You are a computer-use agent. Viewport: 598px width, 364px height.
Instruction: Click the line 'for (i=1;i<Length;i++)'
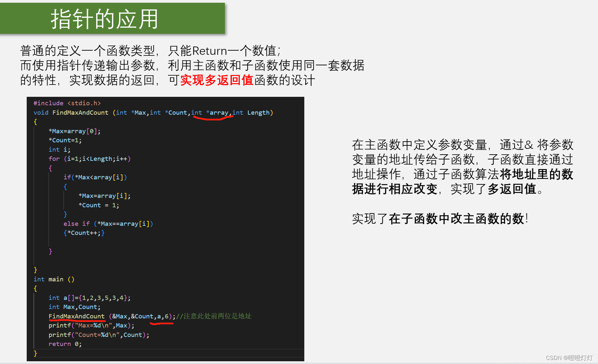[90, 159]
